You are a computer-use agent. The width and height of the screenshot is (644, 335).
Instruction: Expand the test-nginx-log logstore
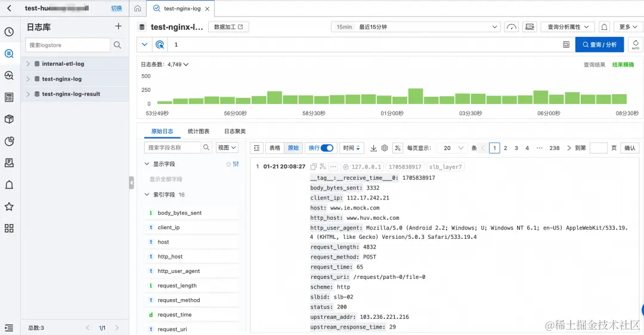[x=28, y=79]
